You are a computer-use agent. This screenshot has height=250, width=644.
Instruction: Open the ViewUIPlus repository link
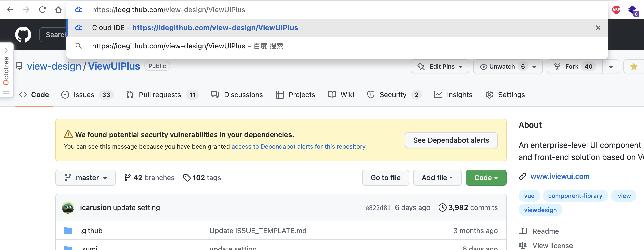[x=114, y=66]
